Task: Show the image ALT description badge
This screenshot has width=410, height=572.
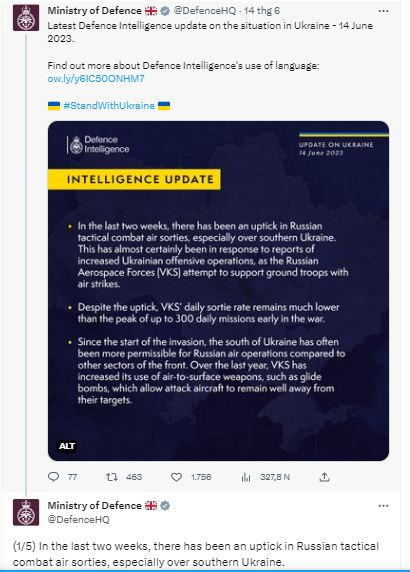Action: 67,446
